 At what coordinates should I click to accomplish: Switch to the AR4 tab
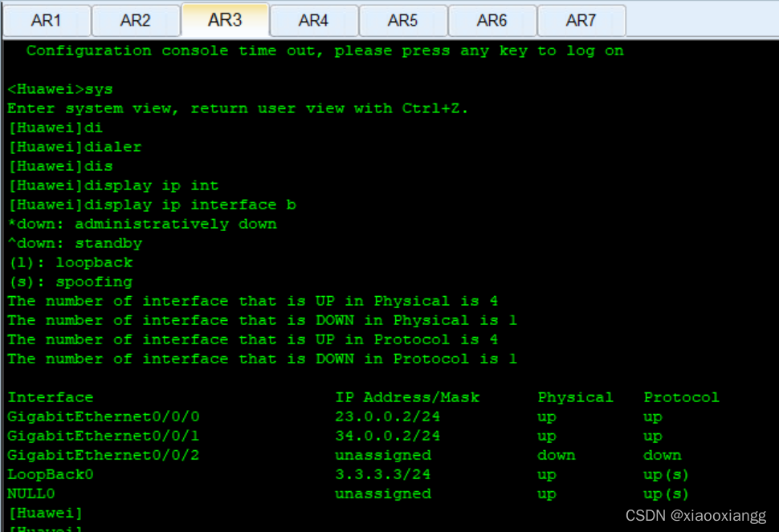click(313, 20)
